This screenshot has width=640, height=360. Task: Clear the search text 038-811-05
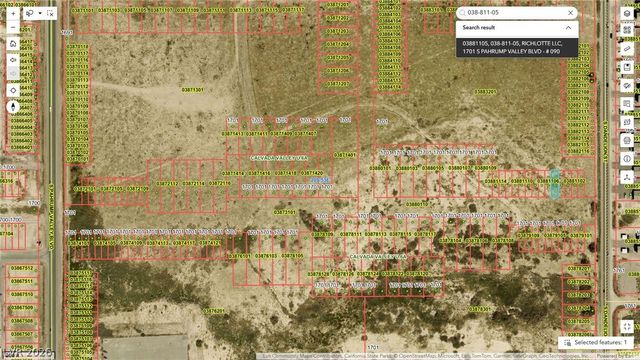click(571, 13)
